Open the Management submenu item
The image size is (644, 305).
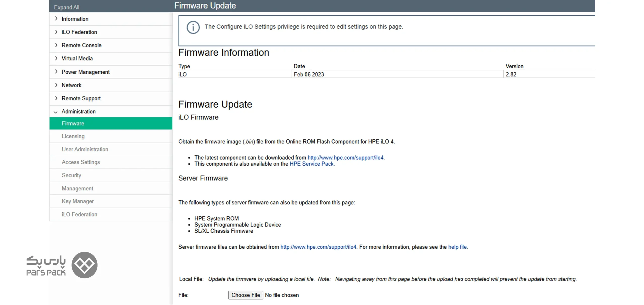tap(111, 188)
